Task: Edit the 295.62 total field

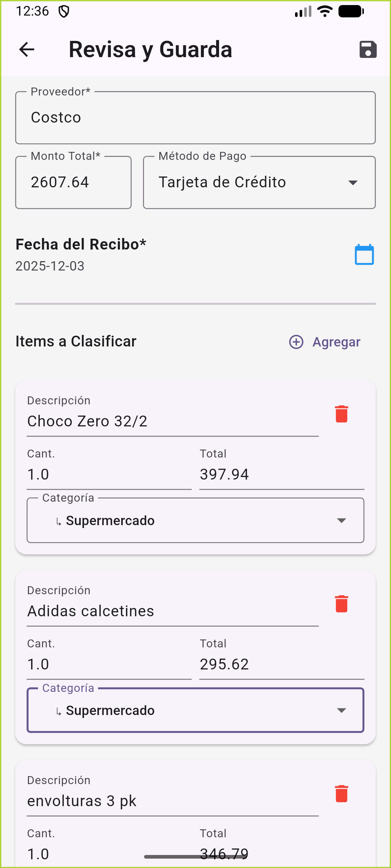Action: (281, 664)
